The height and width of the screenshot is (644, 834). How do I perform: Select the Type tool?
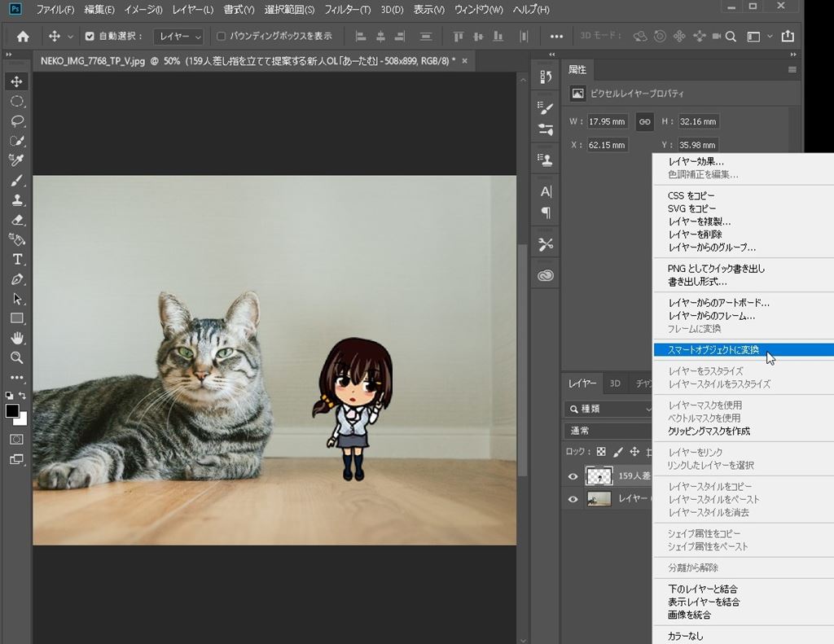17,260
